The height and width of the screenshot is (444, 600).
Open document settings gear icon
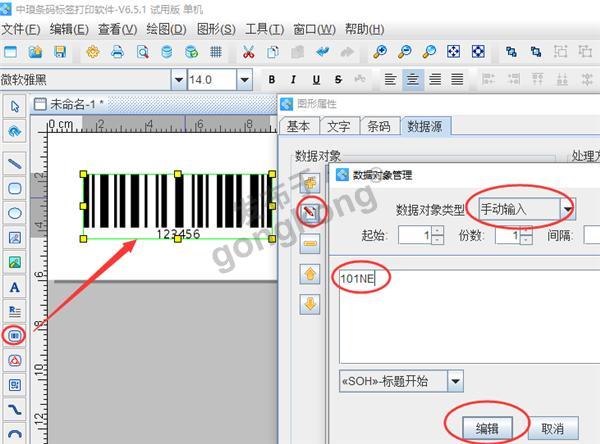coord(93,51)
